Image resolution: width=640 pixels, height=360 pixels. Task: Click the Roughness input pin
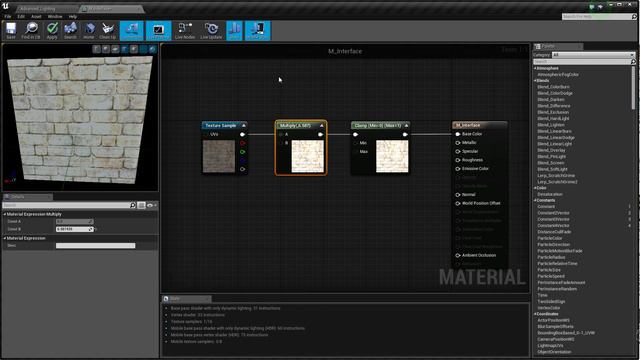tap(458, 160)
